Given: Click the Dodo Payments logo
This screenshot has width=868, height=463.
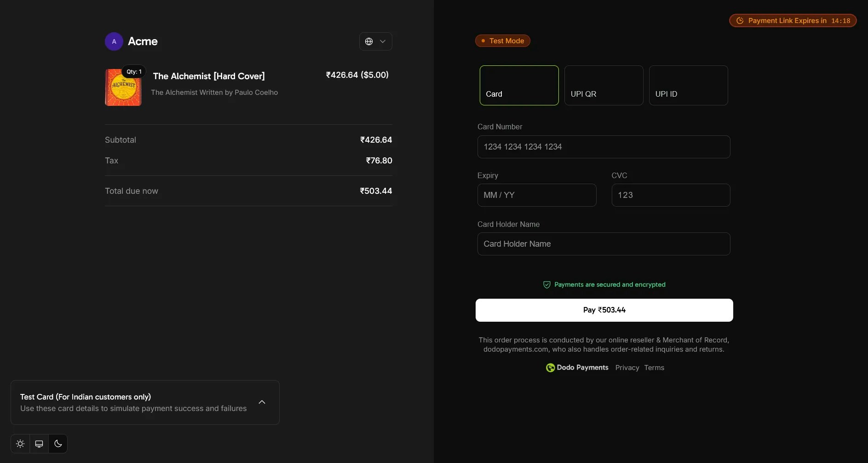Looking at the screenshot, I should [551, 368].
